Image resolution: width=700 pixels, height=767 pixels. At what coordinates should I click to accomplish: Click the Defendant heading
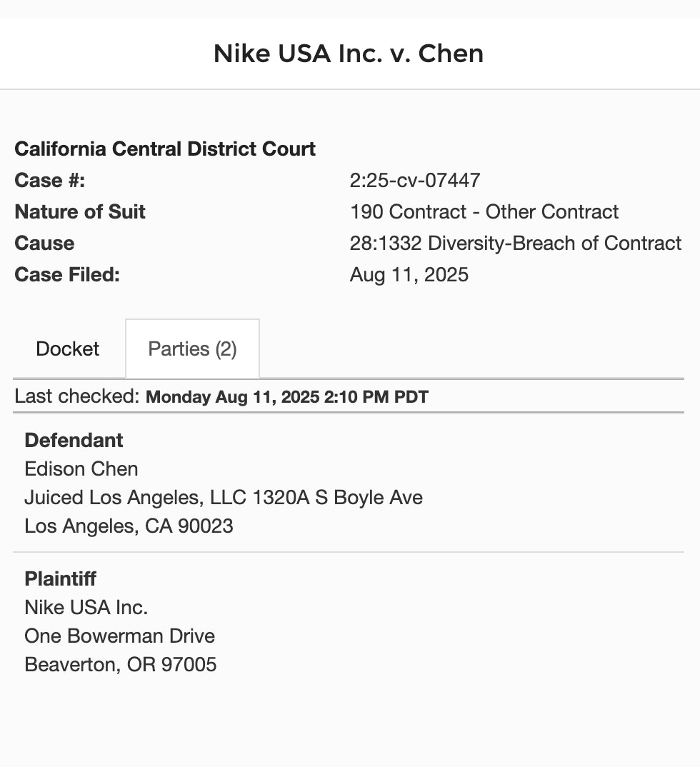coord(74,441)
